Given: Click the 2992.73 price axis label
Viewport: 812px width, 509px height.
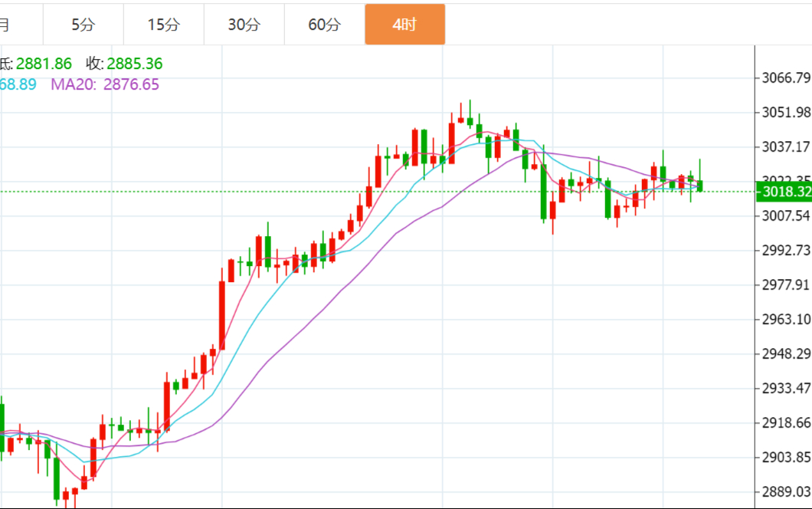Looking at the screenshot, I should [x=786, y=251].
